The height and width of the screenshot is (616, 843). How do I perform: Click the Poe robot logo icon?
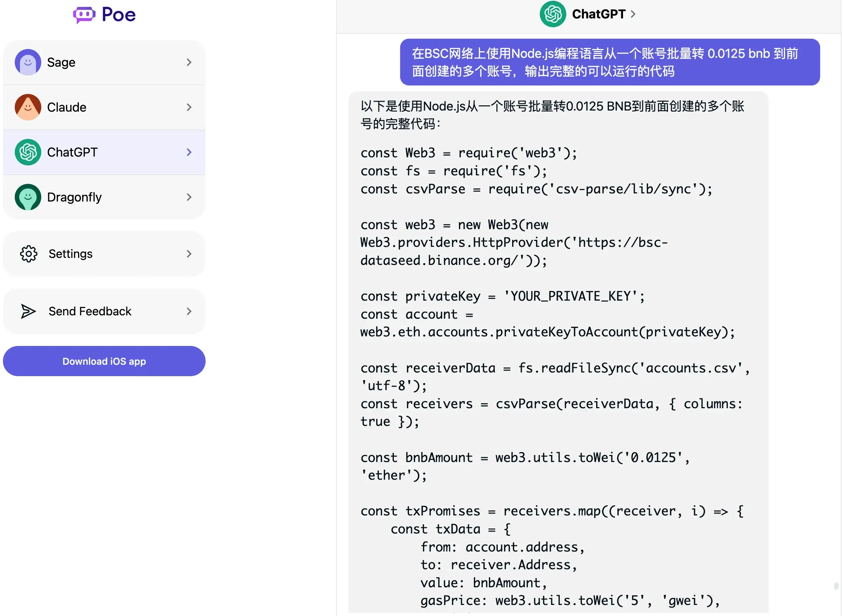pos(84,15)
